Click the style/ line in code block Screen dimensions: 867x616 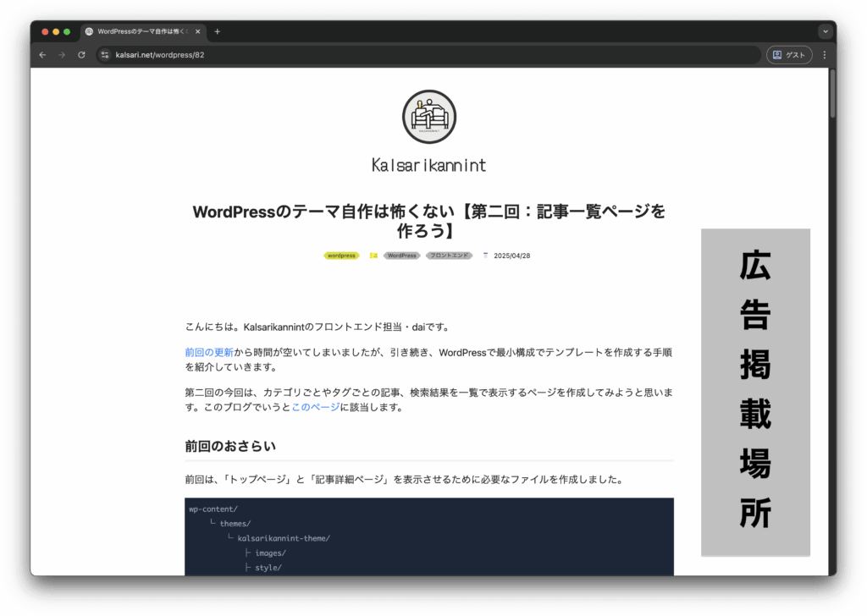268,568
